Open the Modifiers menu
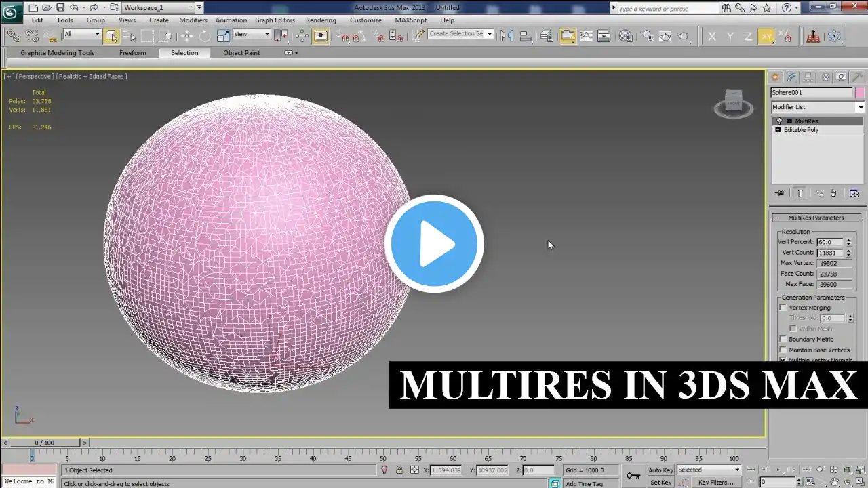Screen dimensions: 868x488 tap(193, 20)
